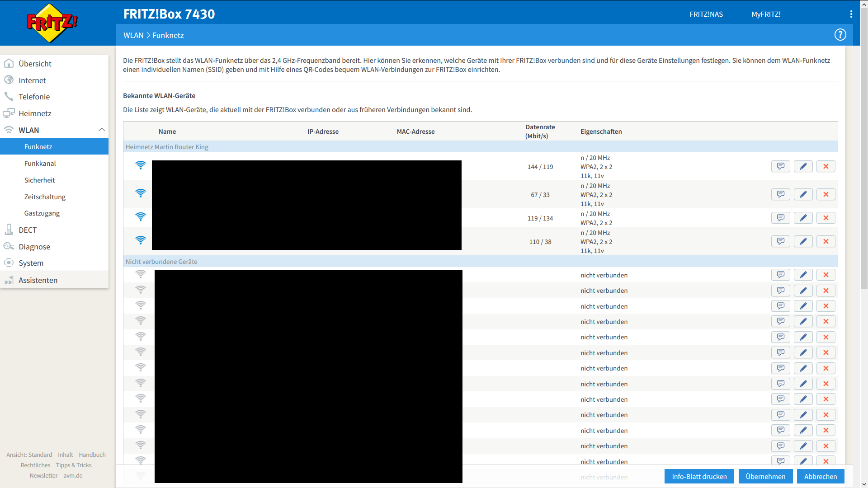Open the Internet sidebar section
The height and width of the screenshot is (488, 868).
pos(32,80)
